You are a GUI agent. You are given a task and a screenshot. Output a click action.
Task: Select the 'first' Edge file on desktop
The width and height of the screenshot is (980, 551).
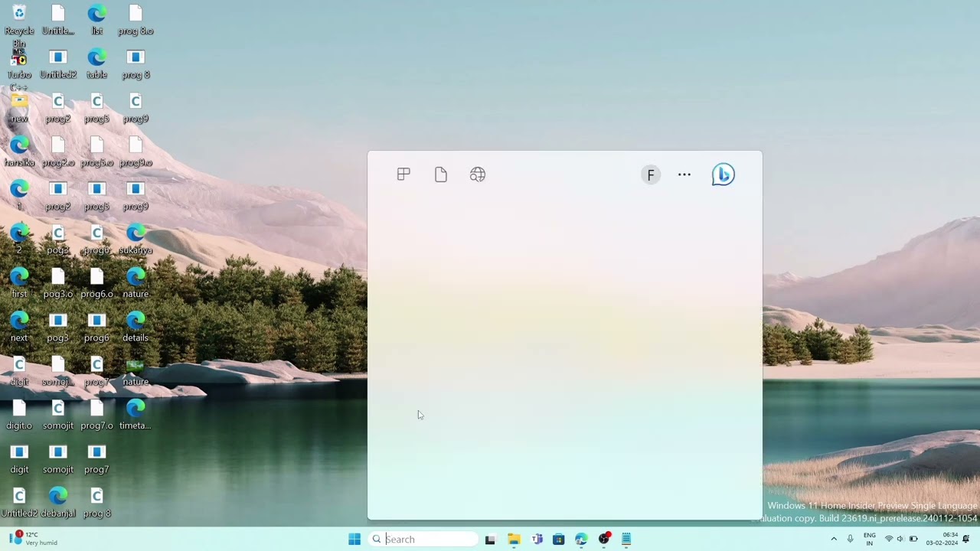pos(19,283)
